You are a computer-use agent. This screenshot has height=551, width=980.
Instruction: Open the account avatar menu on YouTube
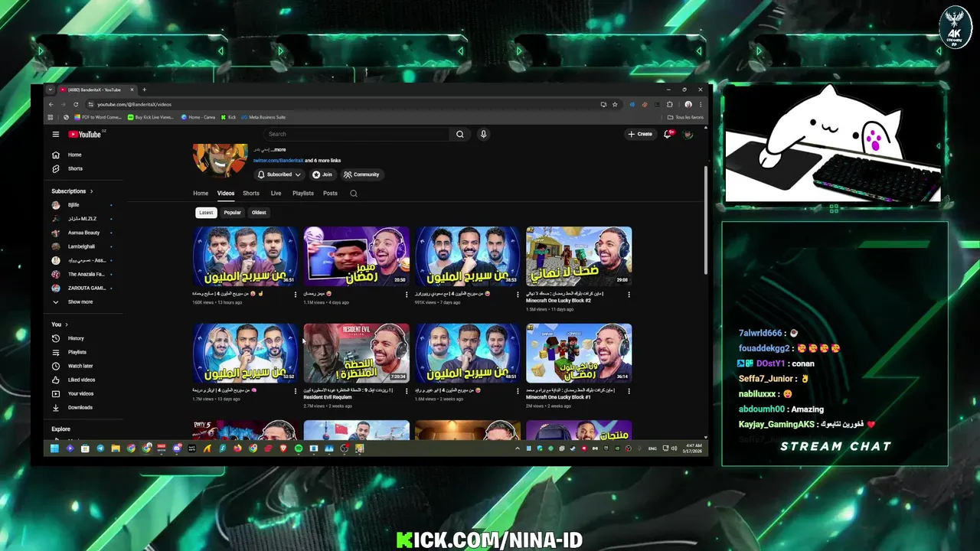(688, 134)
